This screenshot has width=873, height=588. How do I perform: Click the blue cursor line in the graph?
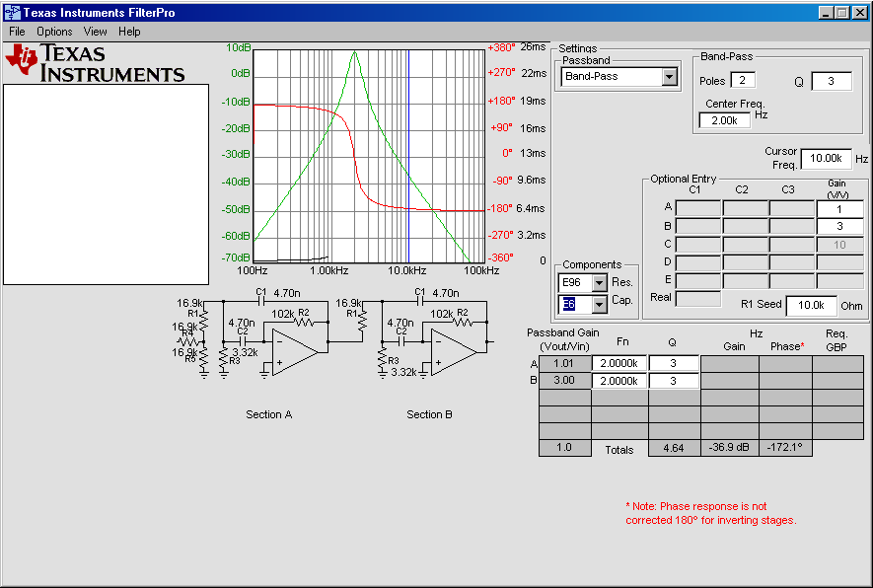coord(408,156)
